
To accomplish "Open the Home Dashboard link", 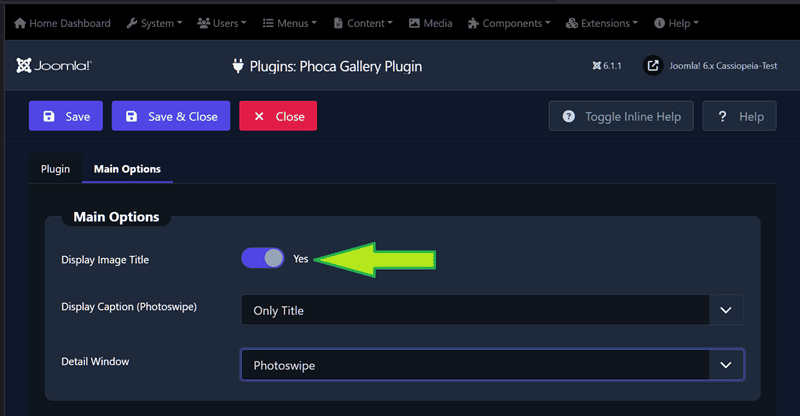I will tap(62, 23).
